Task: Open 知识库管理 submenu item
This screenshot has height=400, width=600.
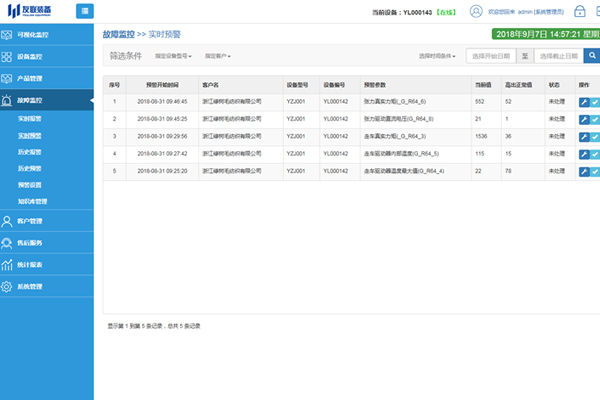Action: [x=34, y=201]
